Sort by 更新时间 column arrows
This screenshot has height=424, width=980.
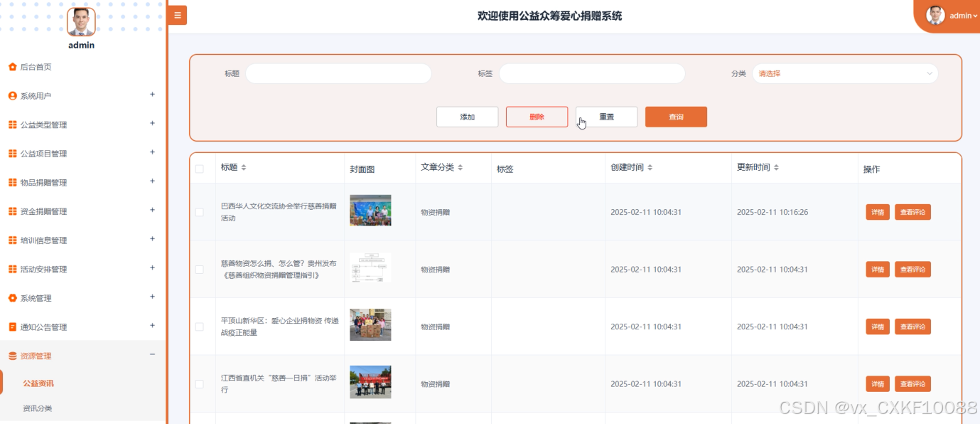tap(776, 167)
